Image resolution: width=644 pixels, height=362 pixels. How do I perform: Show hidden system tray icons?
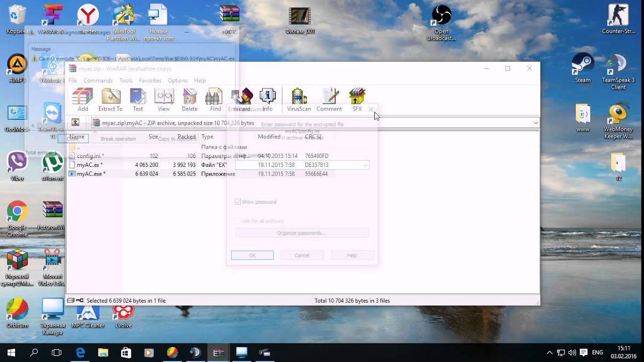coord(549,352)
